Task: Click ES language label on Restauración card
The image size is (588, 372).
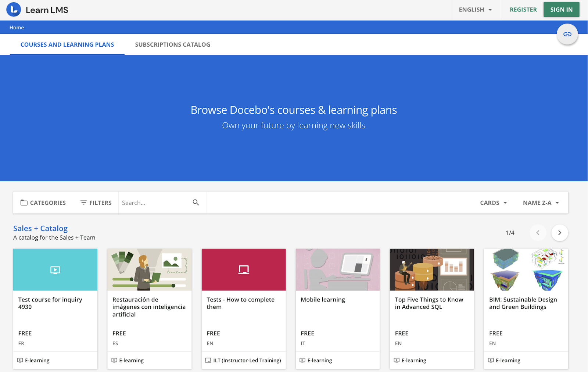Action: 115,343
